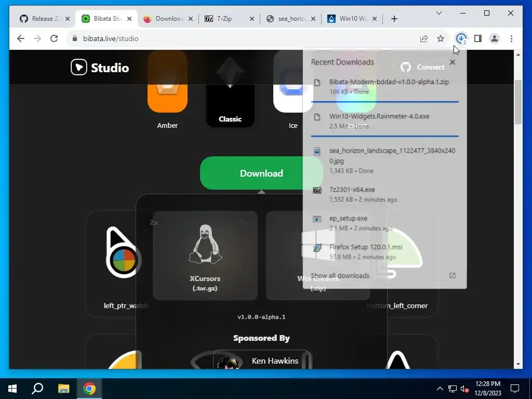Image resolution: width=532 pixels, height=399 pixels.
Task: Close the Recent Downloads popup
Action: 453,62
